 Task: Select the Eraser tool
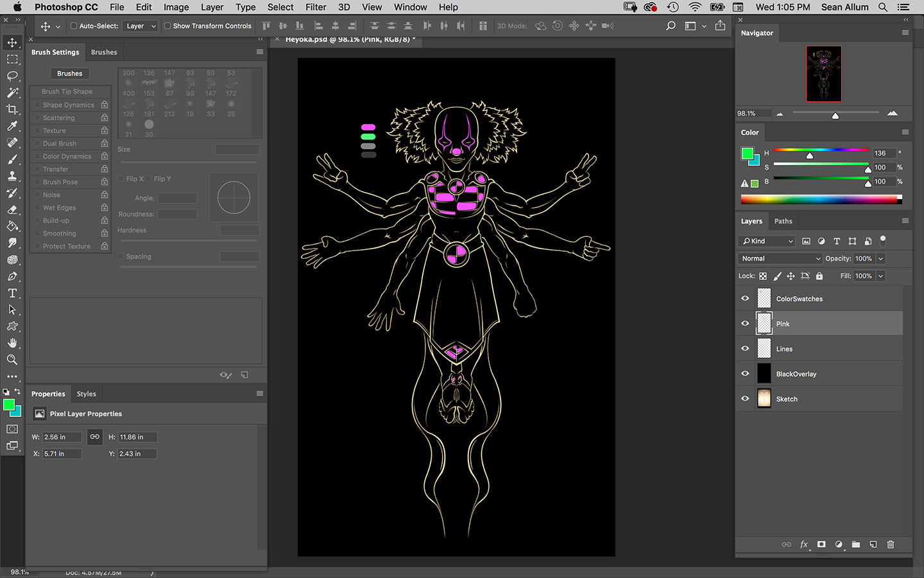[x=12, y=209]
